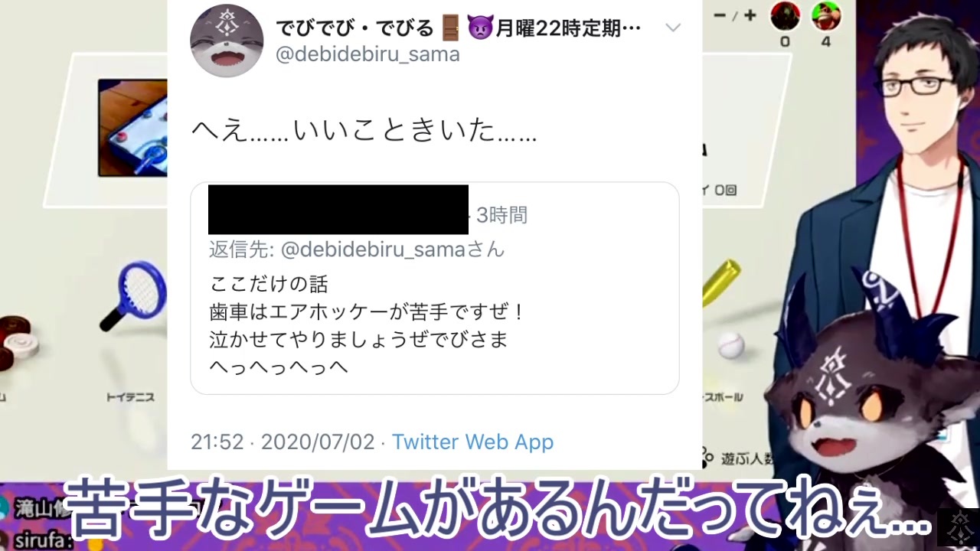Click the channel logo watermark
The width and height of the screenshot is (980, 551).
[x=958, y=528]
